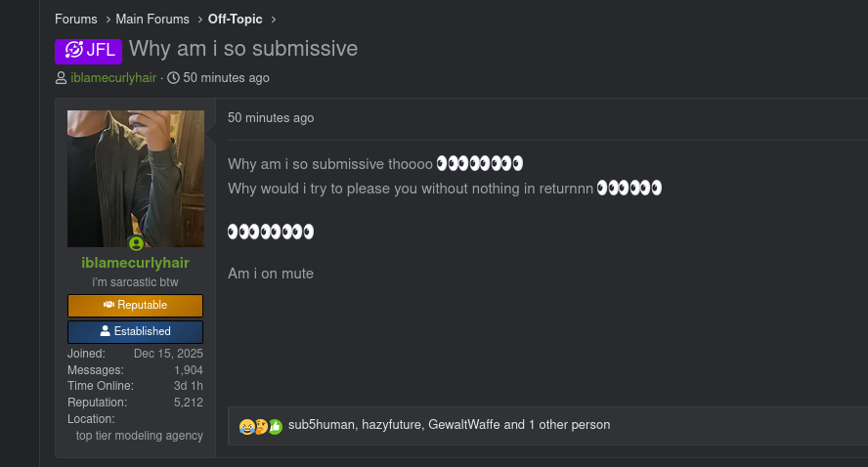This screenshot has width=868, height=467.
Task: Click the JFL thread prefix tag
Action: coord(88,50)
